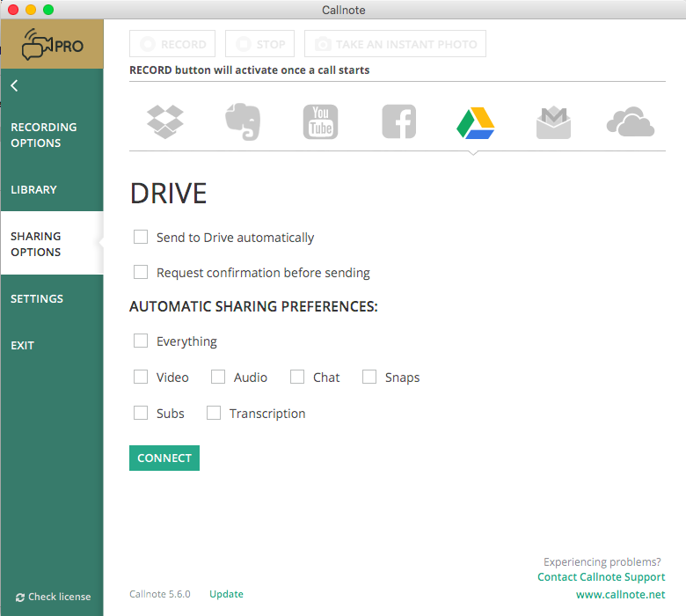Image resolution: width=686 pixels, height=616 pixels.
Task: Select the Dropbox sharing icon
Action: pos(165,122)
